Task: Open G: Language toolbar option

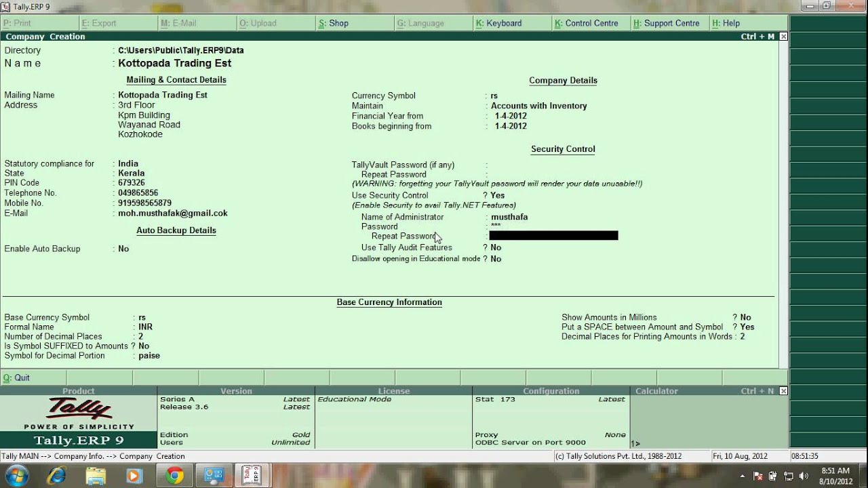Action: (x=433, y=23)
